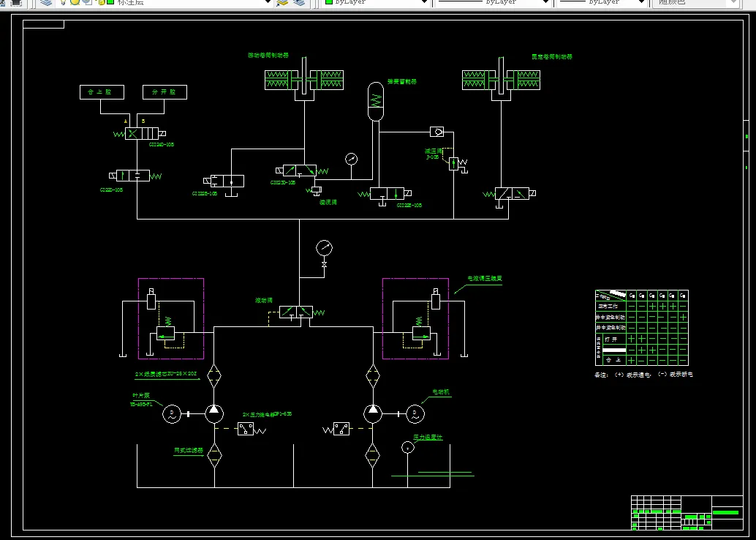
Task: Select the 2×纸质滤芯 filter label
Action: click(166, 374)
